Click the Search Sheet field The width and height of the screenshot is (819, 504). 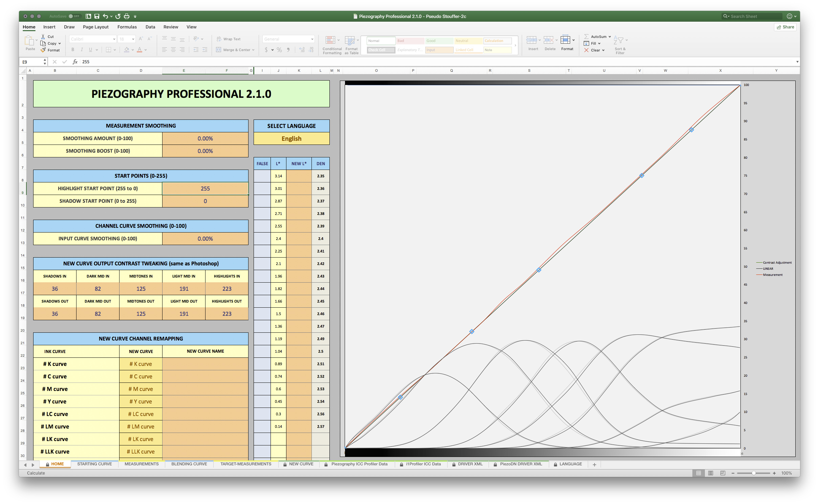pyautogui.click(x=752, y=16)
